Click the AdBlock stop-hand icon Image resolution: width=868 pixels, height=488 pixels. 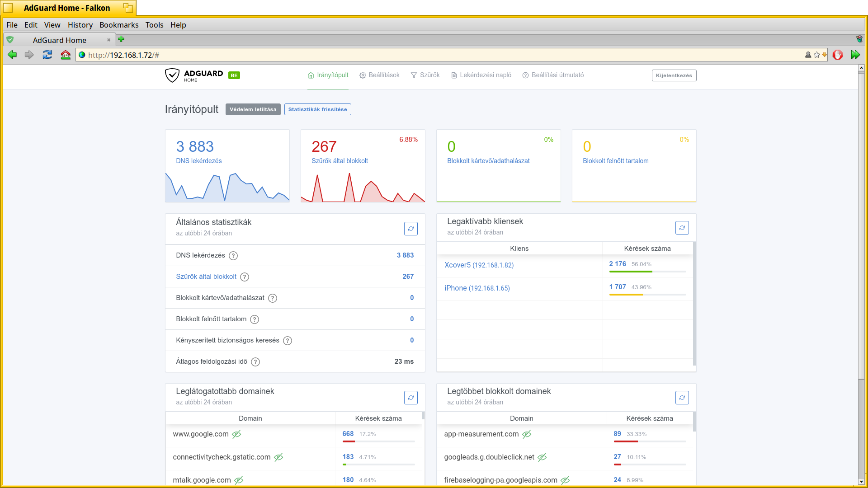tap(838, 55)
